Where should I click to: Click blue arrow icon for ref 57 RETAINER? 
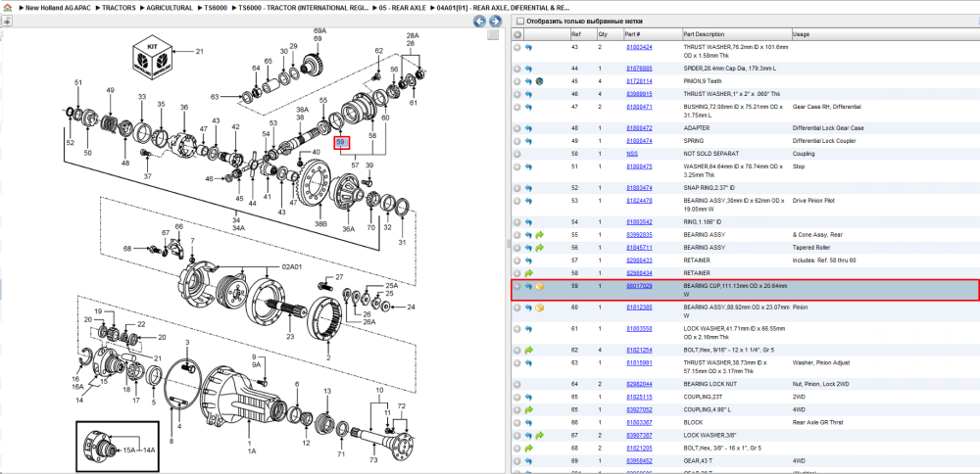(x=528, y=261)
